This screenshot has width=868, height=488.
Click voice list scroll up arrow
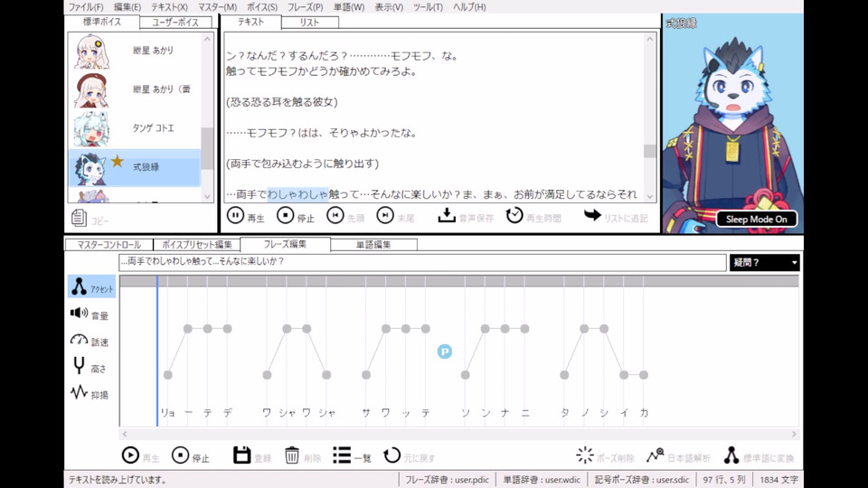click(207, 39)
